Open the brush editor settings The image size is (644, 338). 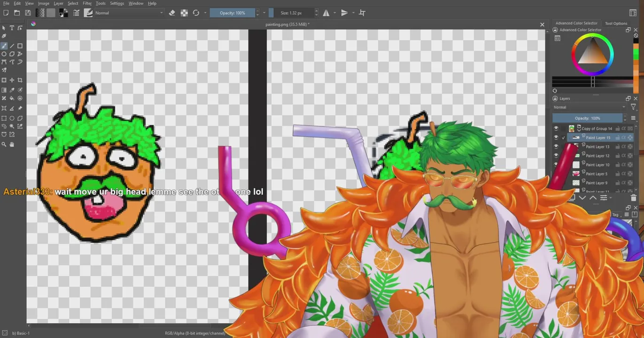[x=76, y=13]
